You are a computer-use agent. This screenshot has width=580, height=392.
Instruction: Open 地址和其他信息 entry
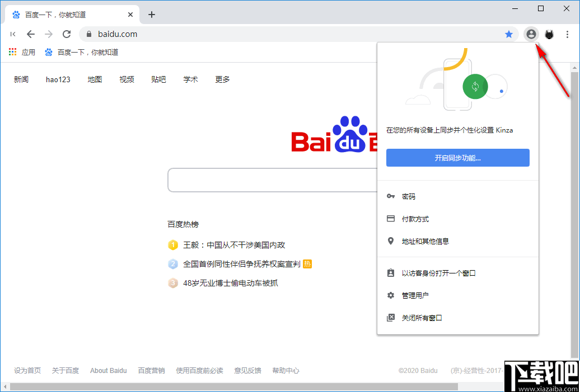(458, 242)
